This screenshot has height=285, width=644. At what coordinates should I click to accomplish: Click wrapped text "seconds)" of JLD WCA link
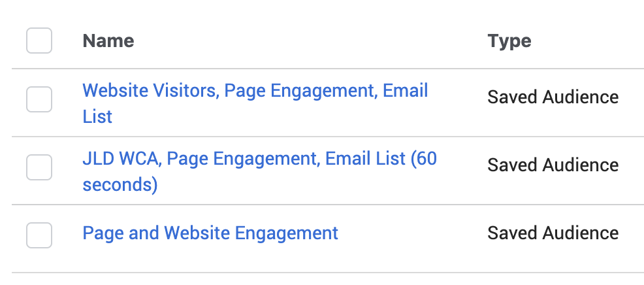(x=120, y=185)
